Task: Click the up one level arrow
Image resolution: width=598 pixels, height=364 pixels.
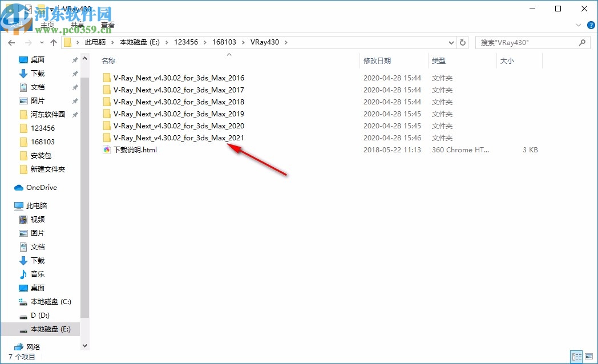Action: click(54, 42)
